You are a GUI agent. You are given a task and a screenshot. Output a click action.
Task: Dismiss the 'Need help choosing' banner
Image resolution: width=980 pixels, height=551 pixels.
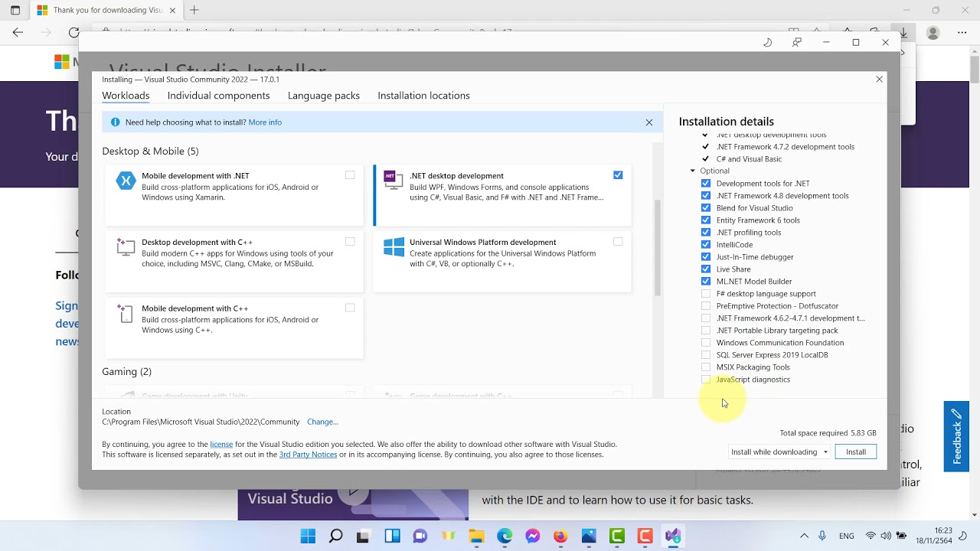649,122
